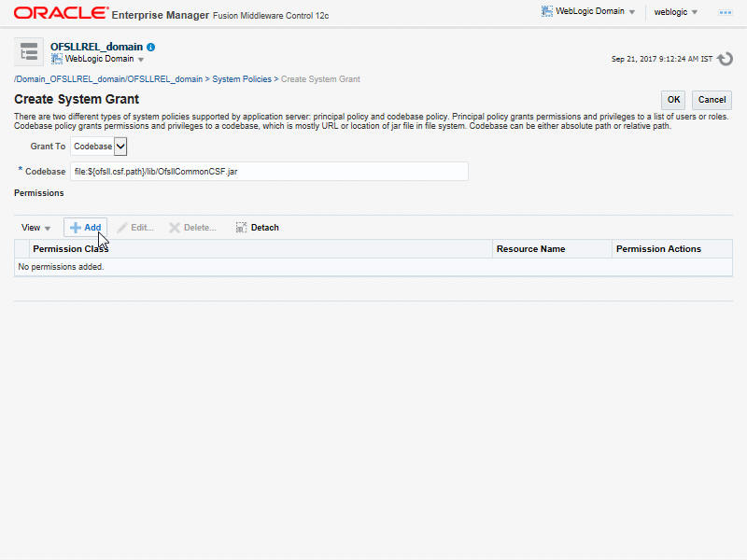Open the WebLogic Domain menu in top bar
The image size is (747, 560).
(x=589, y=11)
